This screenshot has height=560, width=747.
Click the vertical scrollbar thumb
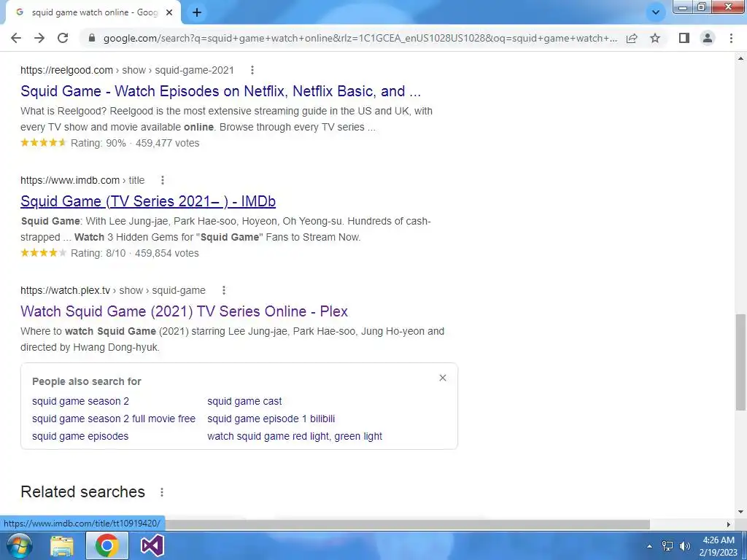(741, 362)
